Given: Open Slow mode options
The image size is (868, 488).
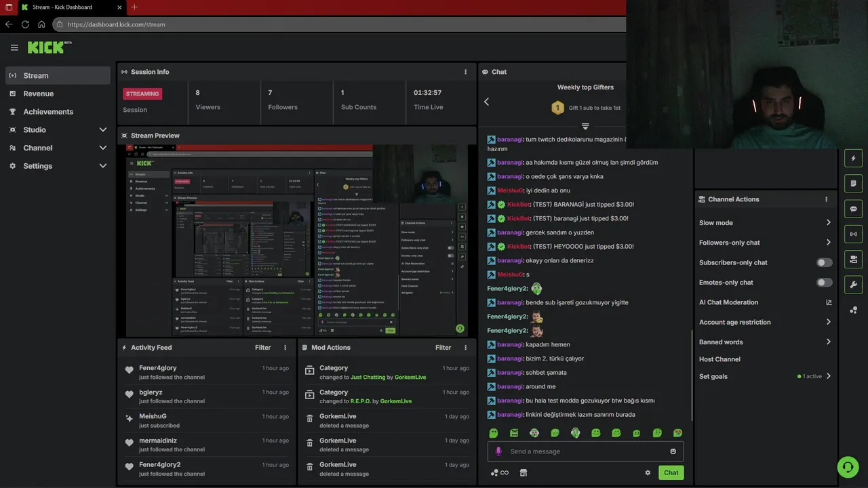Looking at the screenshot, I should pyautogui.click(x=765, y=223).
